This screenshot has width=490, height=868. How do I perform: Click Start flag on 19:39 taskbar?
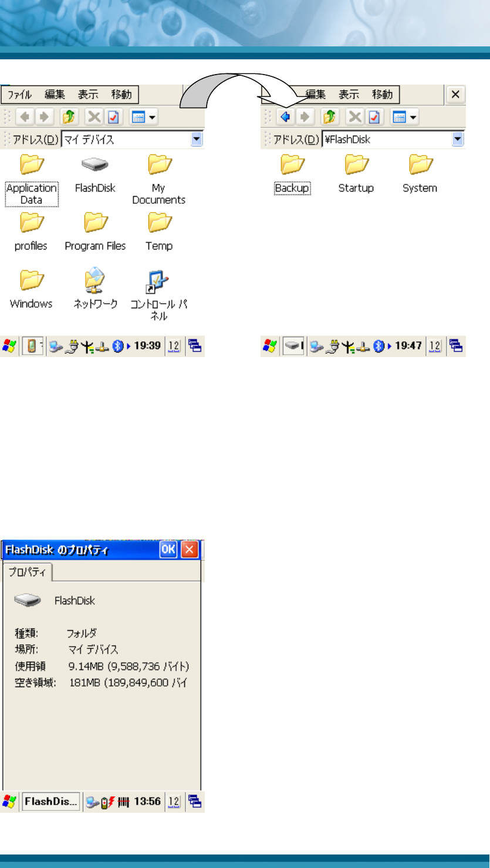click(9, 346)
